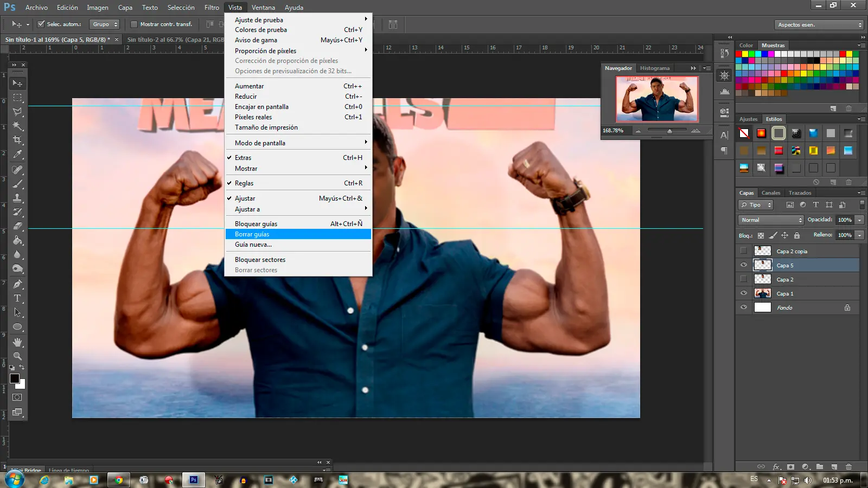Lock transparent pixels in Bloq. row
Screen dimensions: 868x488
tap(761, 235)
